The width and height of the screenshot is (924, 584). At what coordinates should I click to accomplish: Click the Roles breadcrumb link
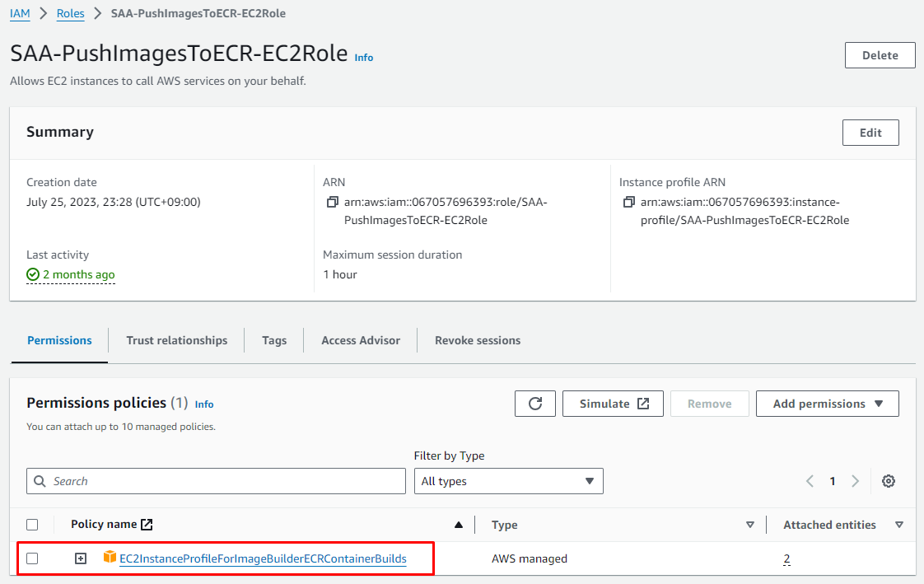[x=70, y=14]
